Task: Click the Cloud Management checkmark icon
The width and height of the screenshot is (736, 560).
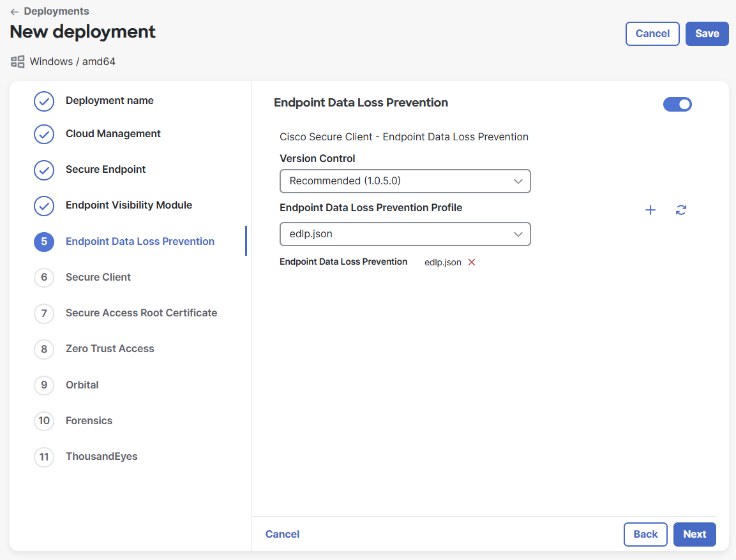Action: 44,135
